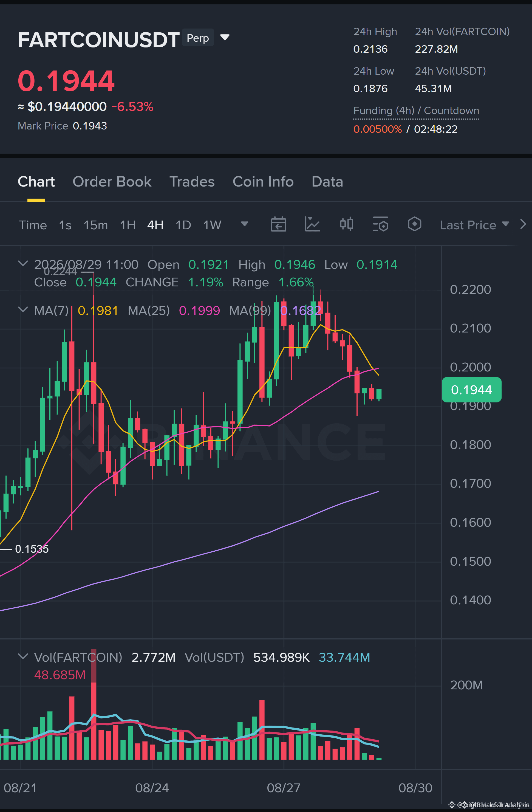Select the 15m chart interval
The image size is (532, 812).
click(95, 225)
